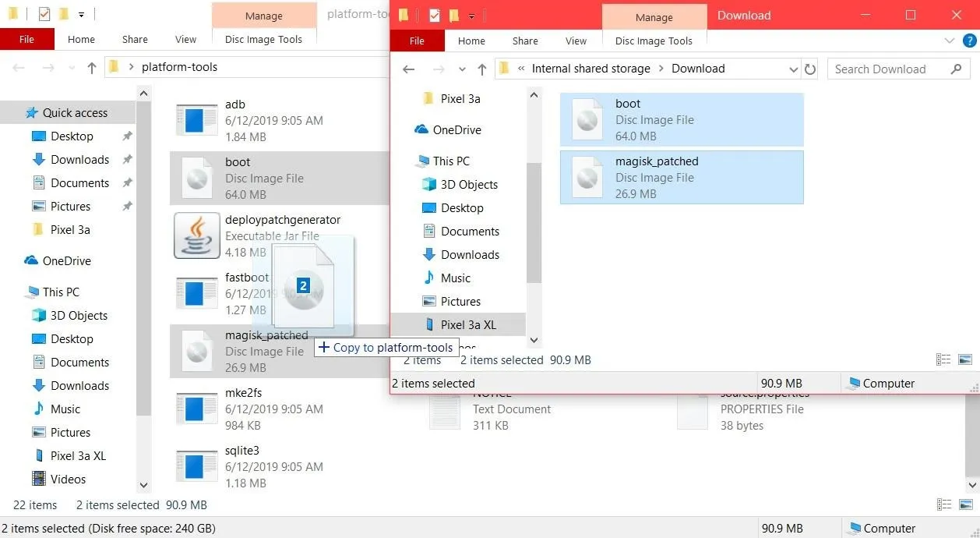Select boot disc image in platform-tools window

tap(280, 179)
